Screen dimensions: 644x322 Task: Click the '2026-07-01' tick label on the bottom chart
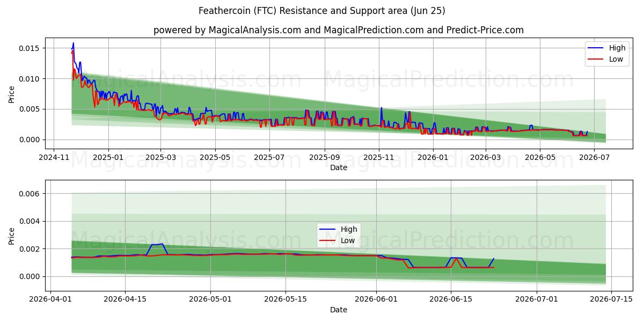click(x=536, y=300)
